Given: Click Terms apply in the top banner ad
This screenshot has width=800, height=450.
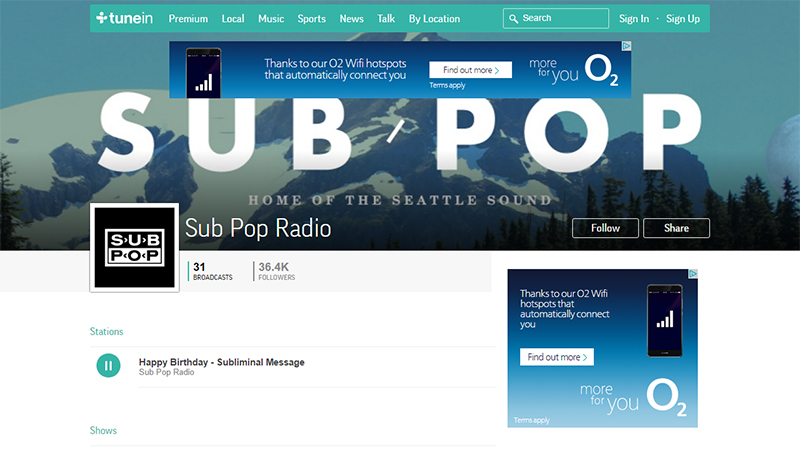Looking at the screenshot, I should coord(447,85).
